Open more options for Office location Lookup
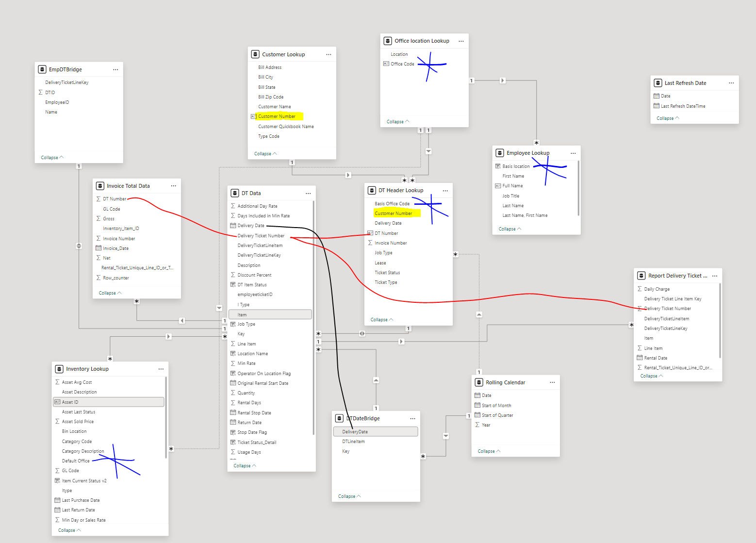 461,41
